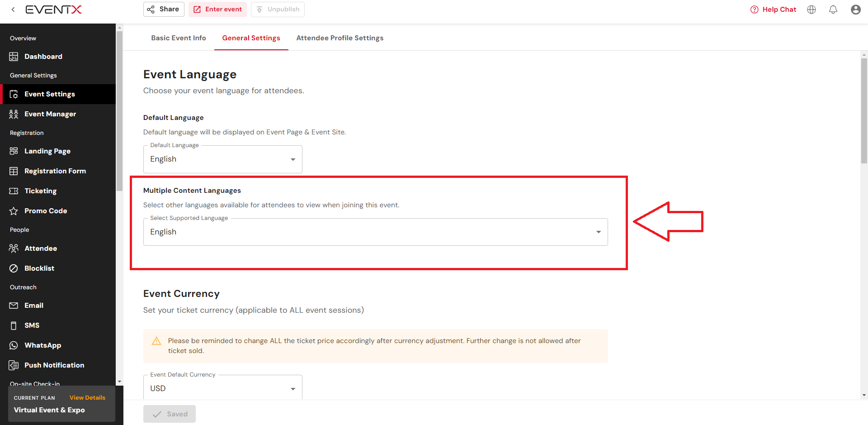The width and height of the screenshot is (868, 425).
Task: Click the Push Notification icon
Action: (14, 365)
